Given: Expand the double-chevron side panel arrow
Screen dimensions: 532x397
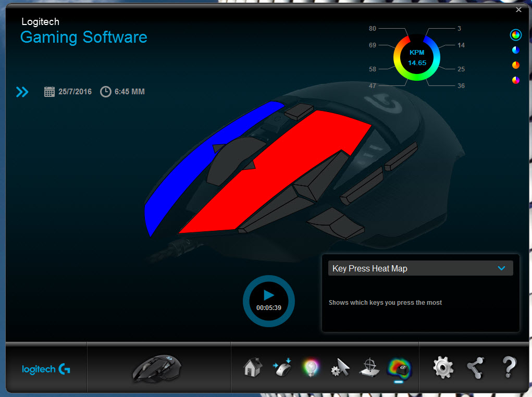Looking at the screenshot, I should click(22, 92).
